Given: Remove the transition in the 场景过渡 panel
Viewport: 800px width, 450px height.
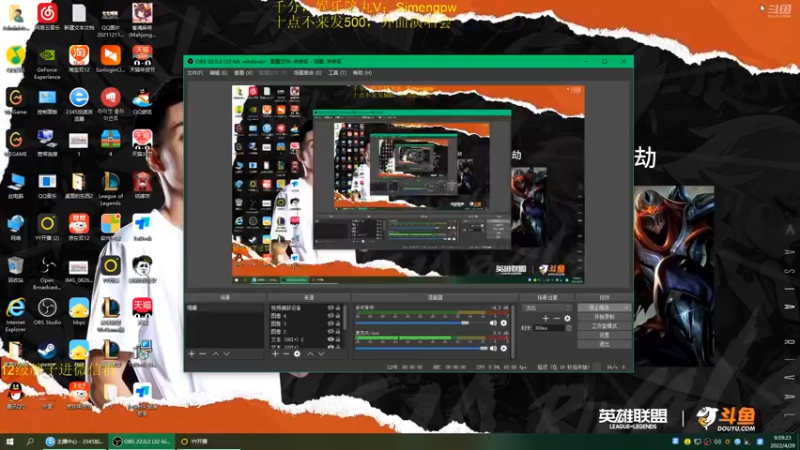Looking at the screenshot, I should coord(556,318).
